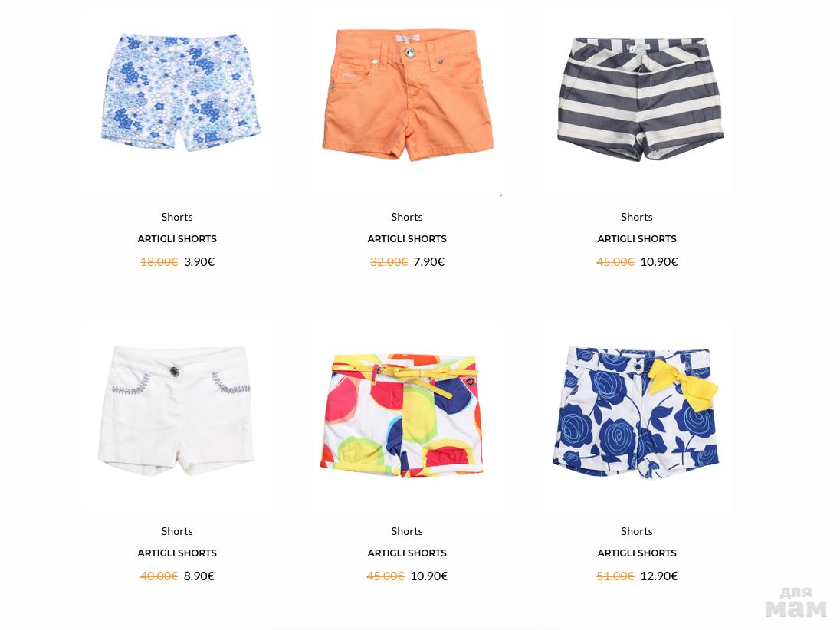Viewport: 840px width, 630px height.
Task: Click ARTIGLI SHORTS title priced 12.90€
Action: (x=637, y=553)
